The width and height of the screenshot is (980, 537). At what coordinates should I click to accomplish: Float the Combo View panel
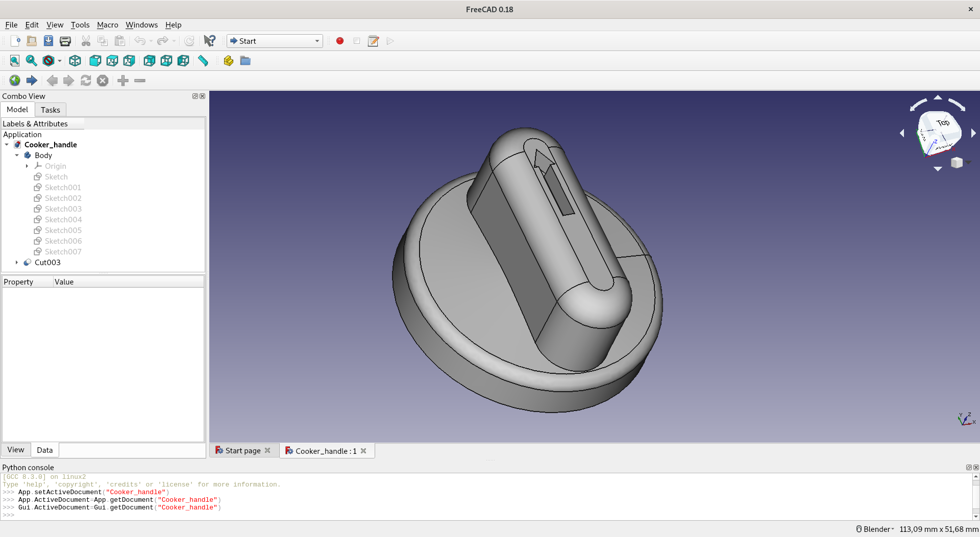pyautogui.click(x=194, y=96)
